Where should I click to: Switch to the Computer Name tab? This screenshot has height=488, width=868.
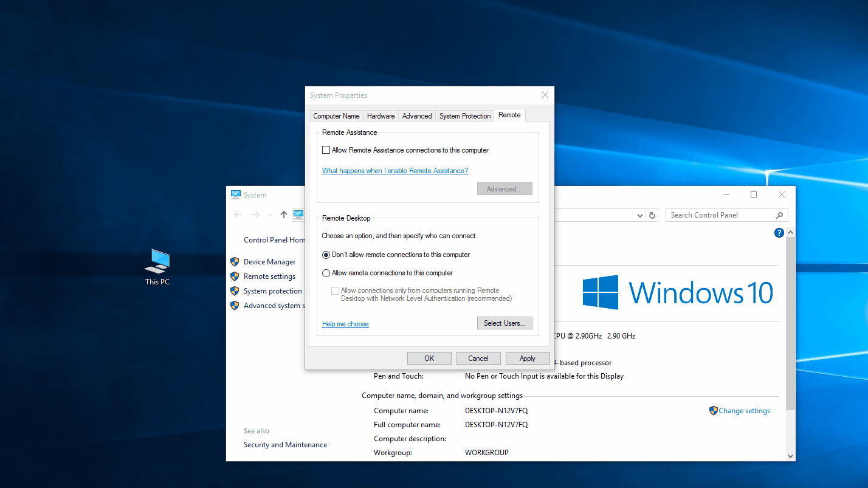336,116
